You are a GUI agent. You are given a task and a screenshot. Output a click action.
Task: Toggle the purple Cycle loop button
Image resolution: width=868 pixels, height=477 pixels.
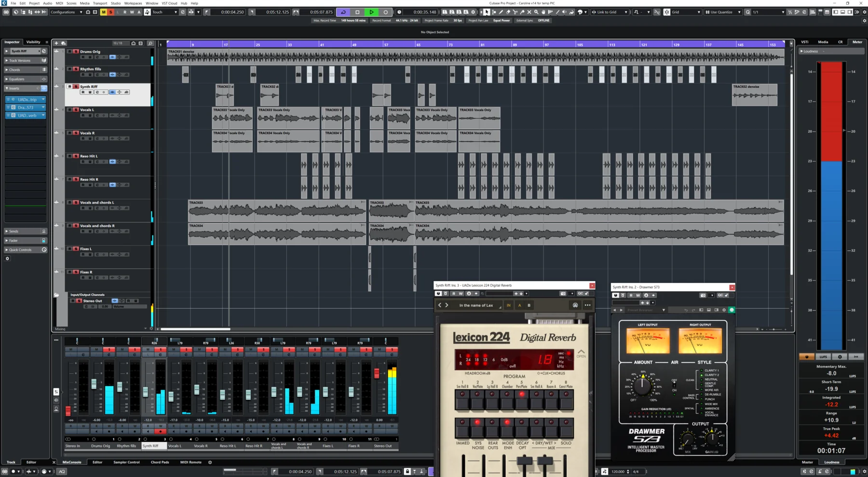(343, 12)
